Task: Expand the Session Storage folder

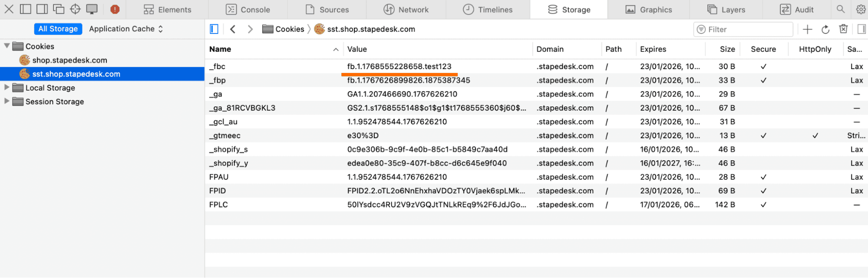Action: coord(7,101)
